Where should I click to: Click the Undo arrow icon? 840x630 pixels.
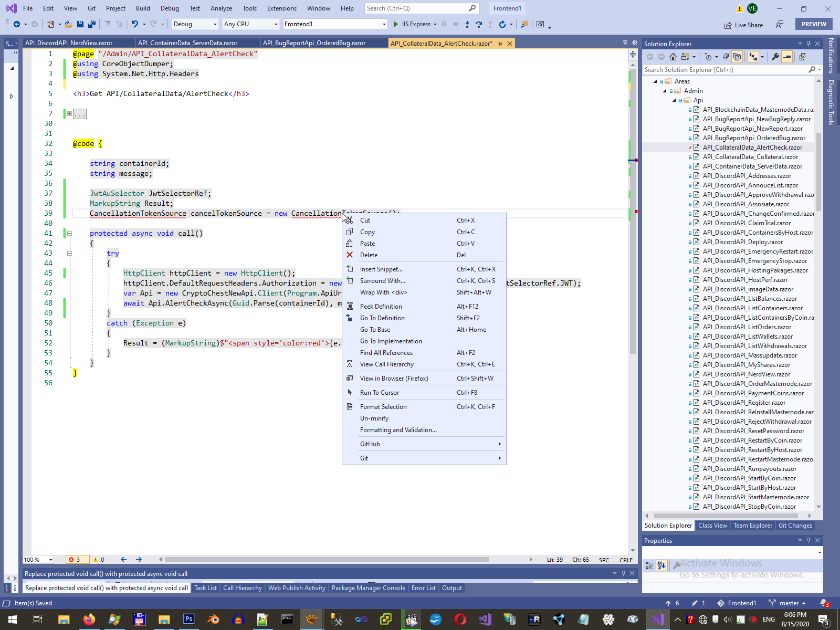[x=135, y=24]
